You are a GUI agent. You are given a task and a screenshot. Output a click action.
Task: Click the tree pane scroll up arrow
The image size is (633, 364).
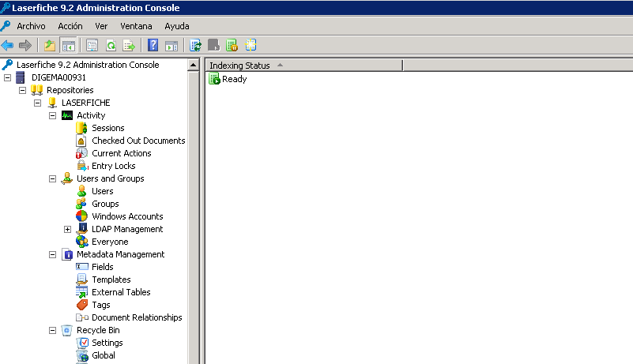pyautogui.click(x=194, y=65)
